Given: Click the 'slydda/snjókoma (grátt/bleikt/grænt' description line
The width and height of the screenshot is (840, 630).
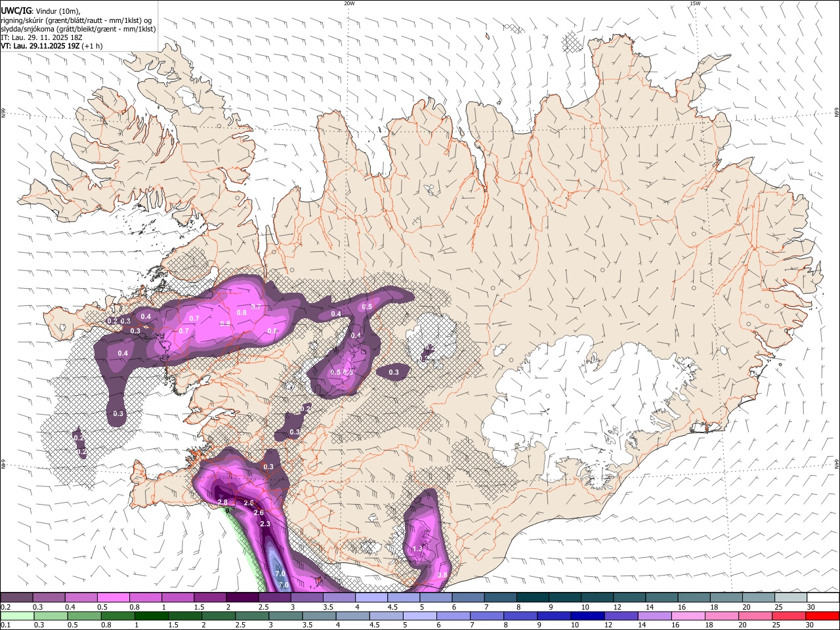Looking at the screenshot, I should point(78,29).
